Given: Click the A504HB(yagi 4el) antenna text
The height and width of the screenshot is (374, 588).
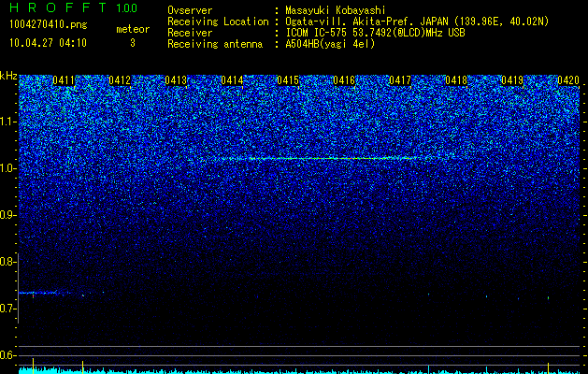Looking at the screenshot, I should tap(330, 44).
